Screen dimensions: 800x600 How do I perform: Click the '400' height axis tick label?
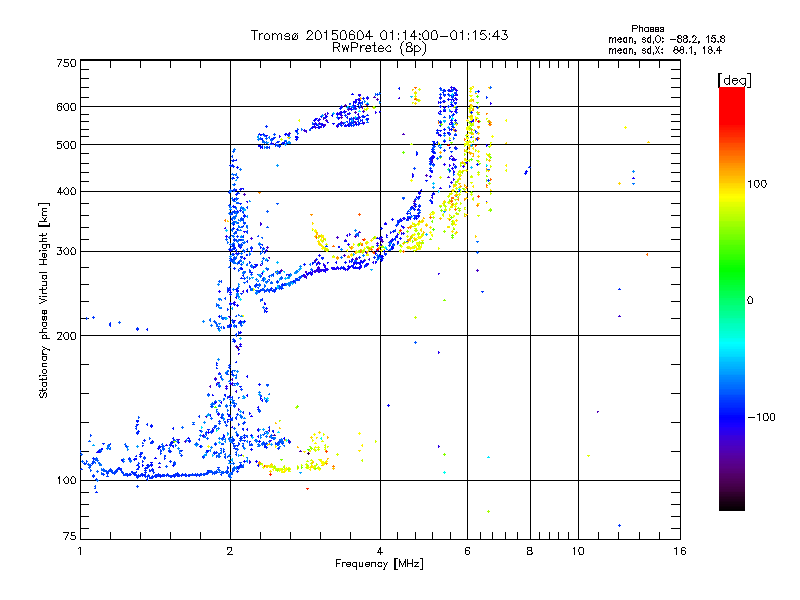[66, 192]
